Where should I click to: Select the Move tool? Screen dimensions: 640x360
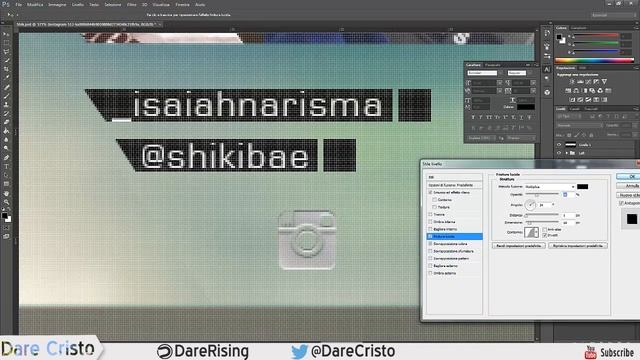tap(6, 34)
